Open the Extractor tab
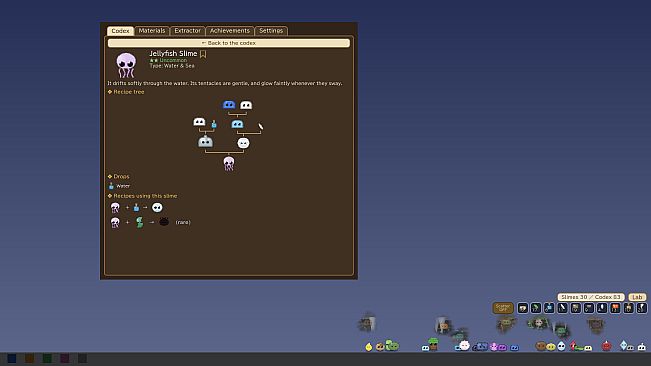The image size is (651, 366). 187,31
